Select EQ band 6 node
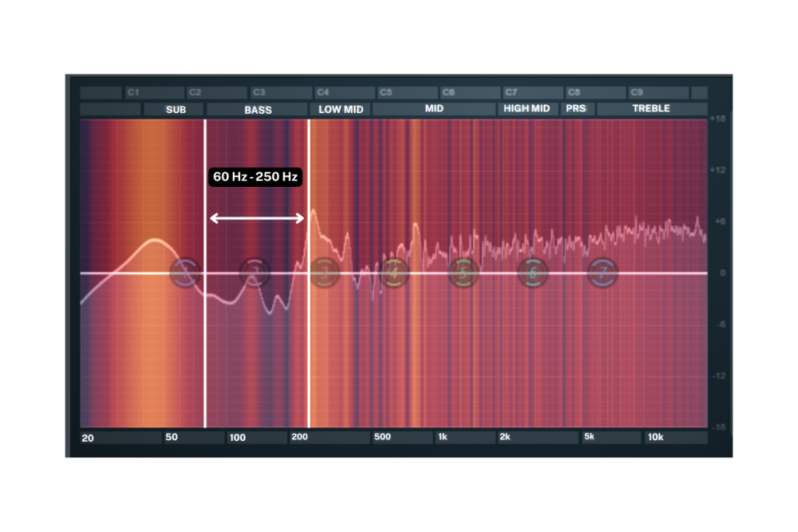 (x=533, y=273)
